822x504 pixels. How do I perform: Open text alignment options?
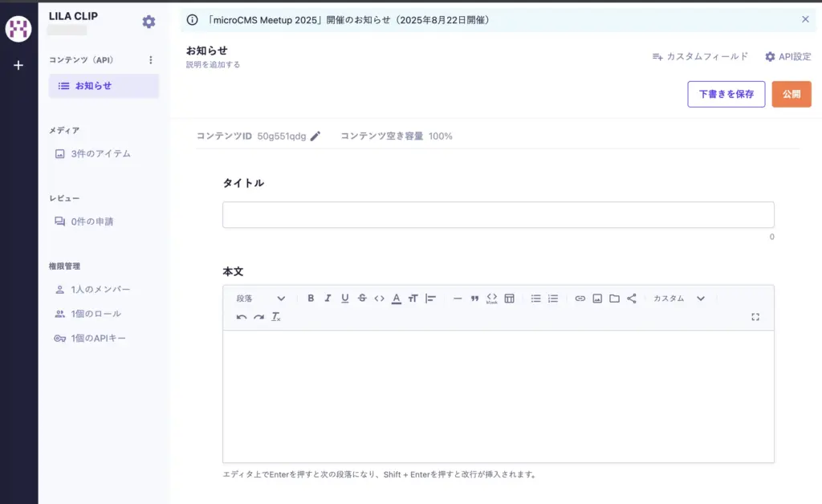point(430,298)
